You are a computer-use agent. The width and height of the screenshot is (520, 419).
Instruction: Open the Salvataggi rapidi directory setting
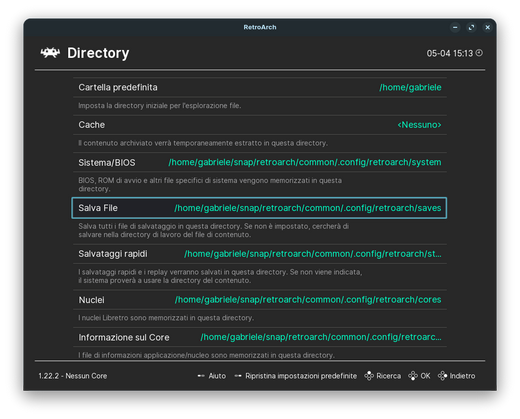[260, 254]
